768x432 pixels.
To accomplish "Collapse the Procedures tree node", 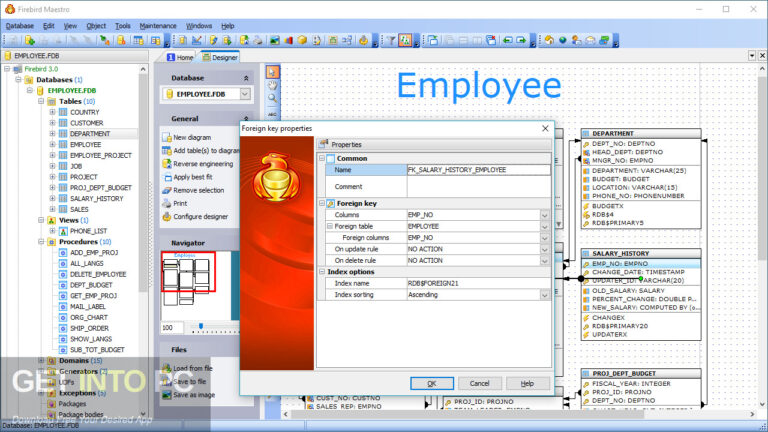I will click(42, 242).
